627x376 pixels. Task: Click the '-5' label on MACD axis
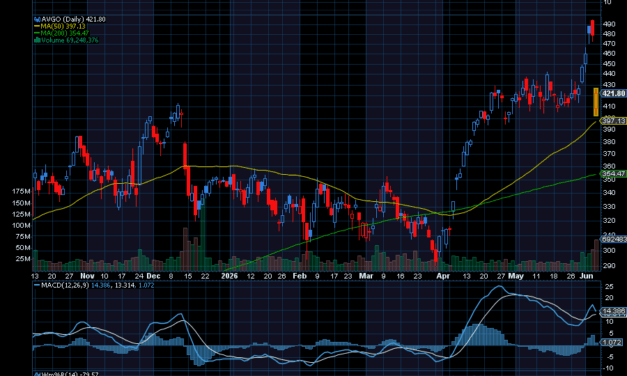coord(609,357)
